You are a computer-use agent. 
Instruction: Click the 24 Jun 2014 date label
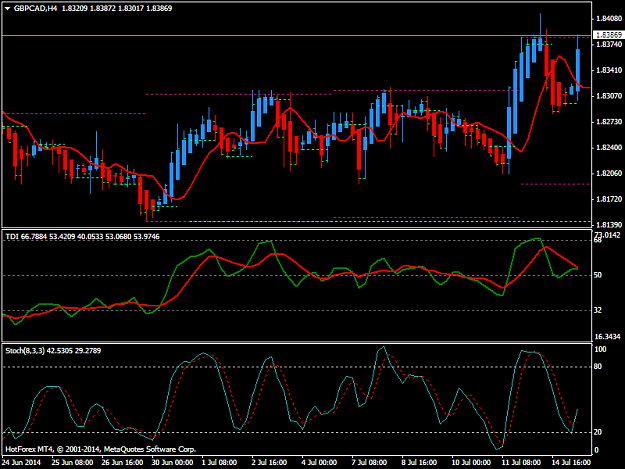pyautogui.click(x=22, y=463)
